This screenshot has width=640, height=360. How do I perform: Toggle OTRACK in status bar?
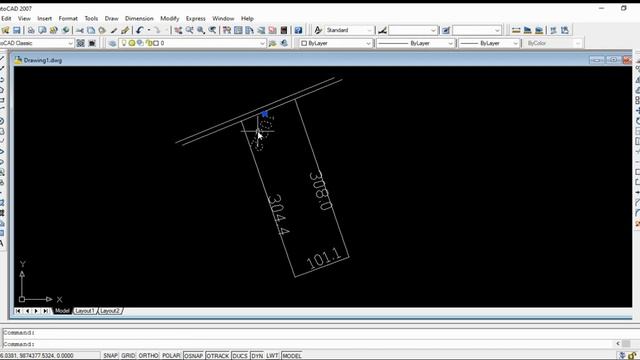coord(218,356)
